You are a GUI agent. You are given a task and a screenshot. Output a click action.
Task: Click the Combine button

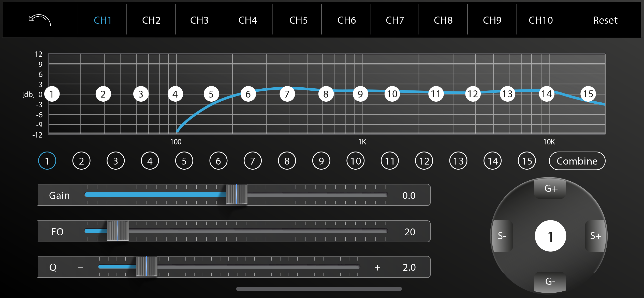coord(577,161)
